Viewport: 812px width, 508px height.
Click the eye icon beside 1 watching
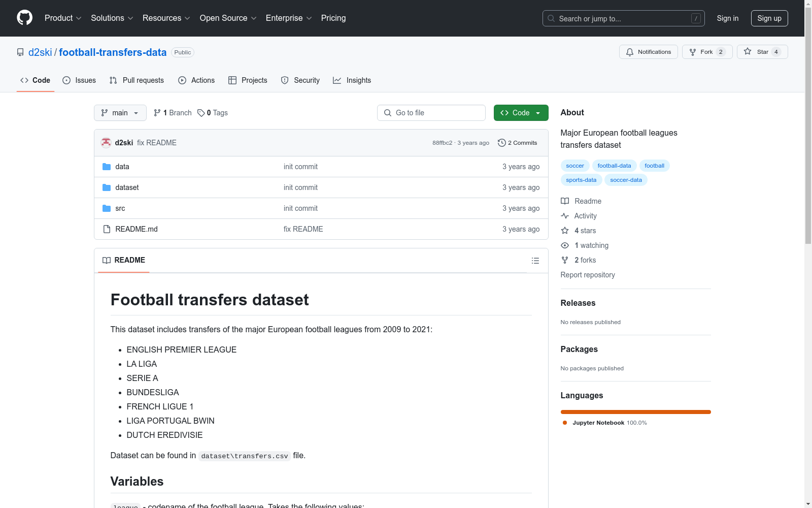click(565, 245)
